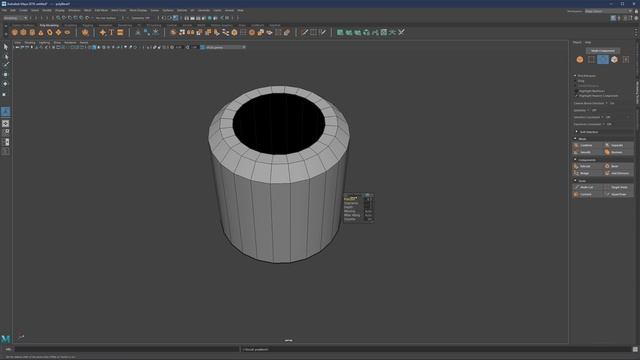The width and height of the screenshot is (640, 360).
Task: Click the Boolean button
Action: tap(618, 152)
